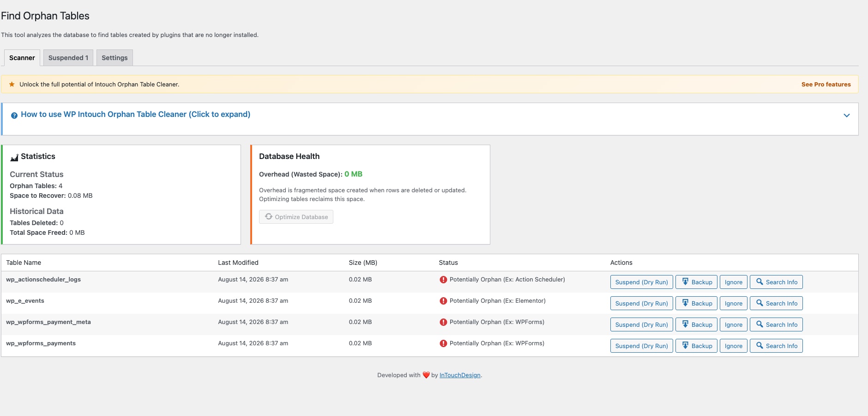This screenshot has width=868, height=416.
Task: Select the wp_wpforms_payment_meta table name
Action: click(x=48, y=322)
